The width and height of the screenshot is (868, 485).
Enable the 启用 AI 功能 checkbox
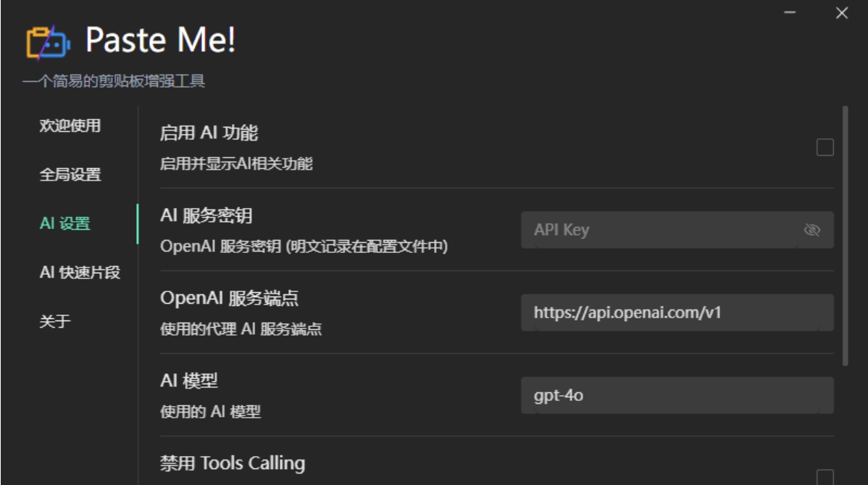(x=825, y=148)
